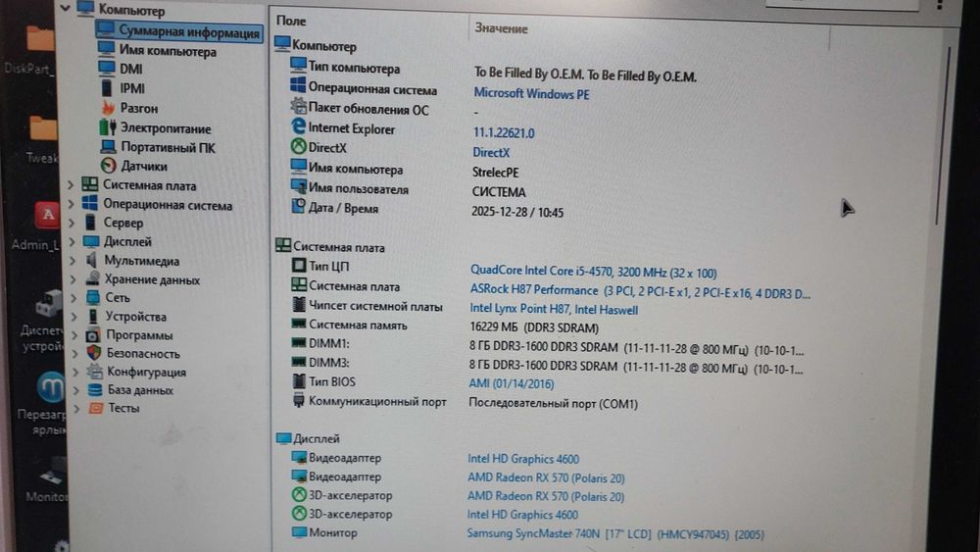Click the Электропитание battery icon
The image size is (980, 552).
(108, 127)
